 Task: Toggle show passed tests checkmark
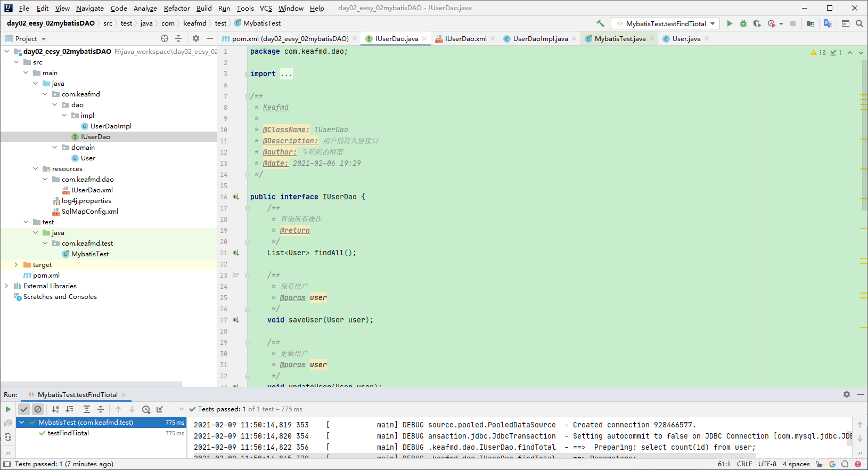point(24,409)
